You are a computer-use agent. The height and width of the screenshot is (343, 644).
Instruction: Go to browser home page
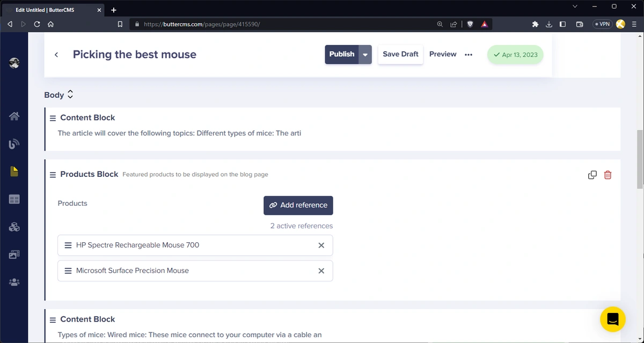(x=50, y=24)
